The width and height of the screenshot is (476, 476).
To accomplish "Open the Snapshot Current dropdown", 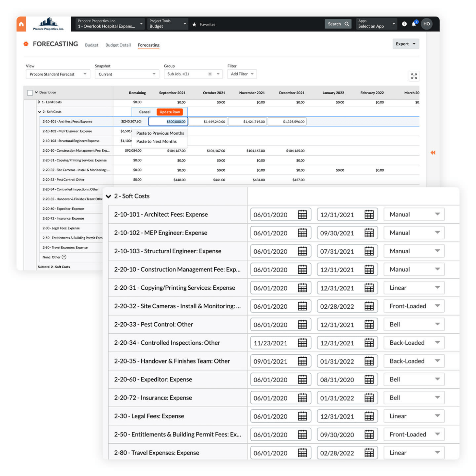I will pyautogui.click(x=126, y=74).
